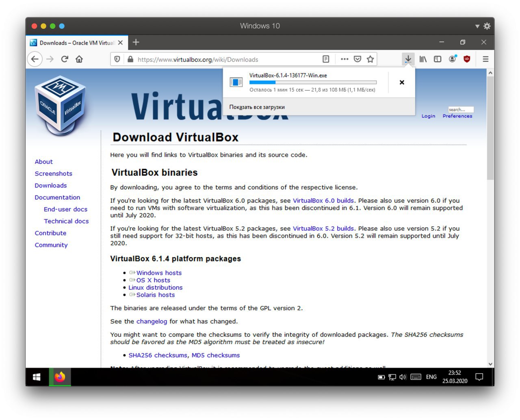Open the Community sidebar link

pyautogui.click(x=51, y=245)
